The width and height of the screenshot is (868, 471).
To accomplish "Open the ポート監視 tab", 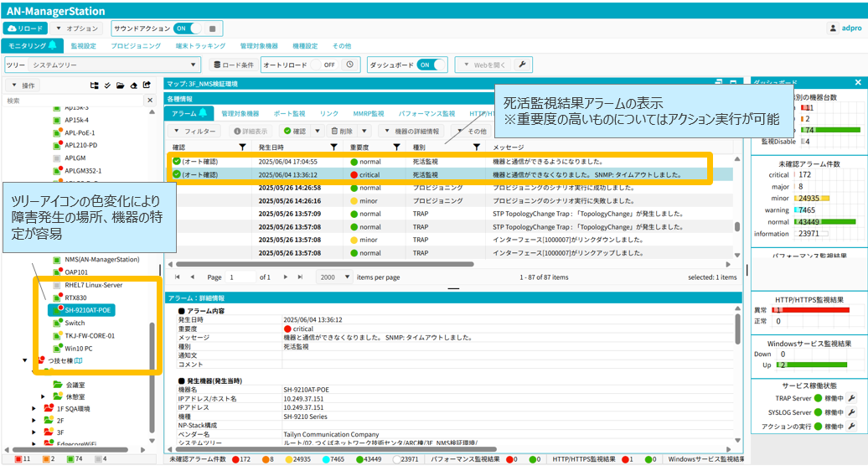I will [x=289, y=113].
